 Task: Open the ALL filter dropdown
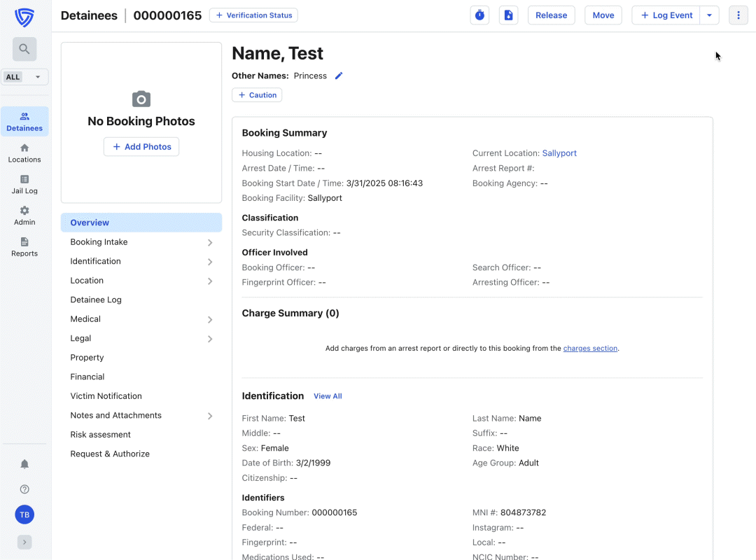point(25,77)
